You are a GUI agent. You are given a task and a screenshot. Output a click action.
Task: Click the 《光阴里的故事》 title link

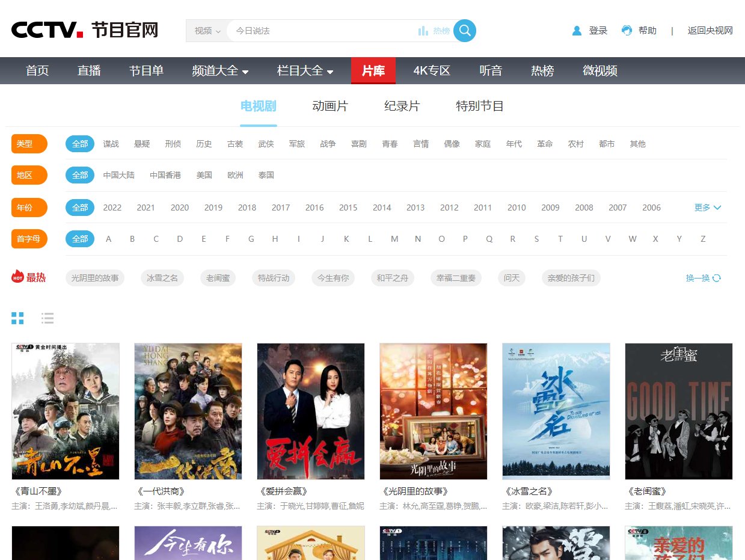tap(415, 491)
